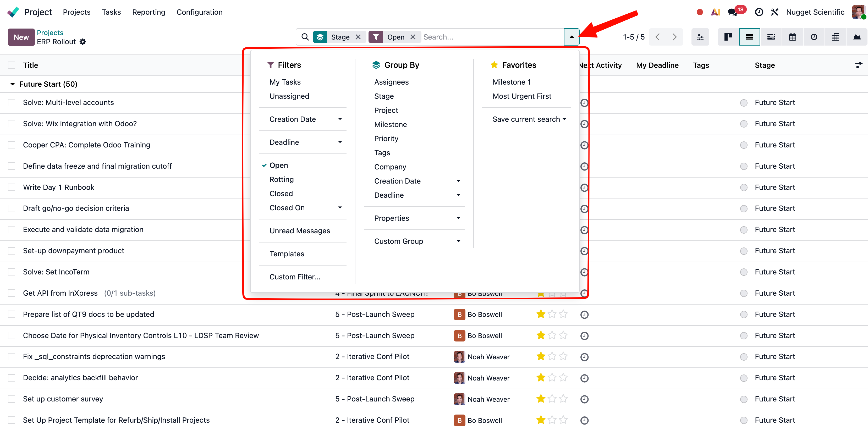This screenshot has height=430, width=868.
Task: Open the Calendar view
Action: click(793, 37)
